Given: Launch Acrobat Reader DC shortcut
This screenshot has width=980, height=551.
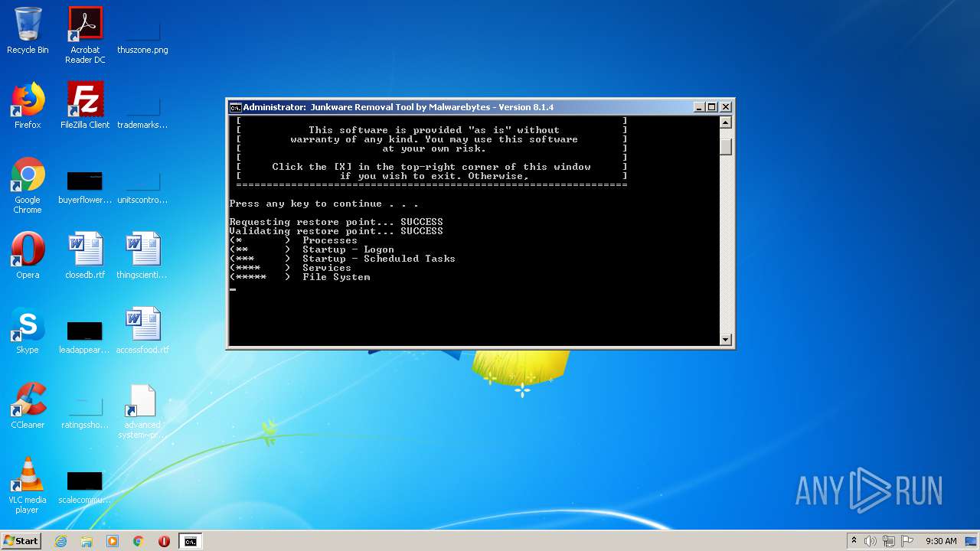Looking at the screenshot, I should click(85, 35).
